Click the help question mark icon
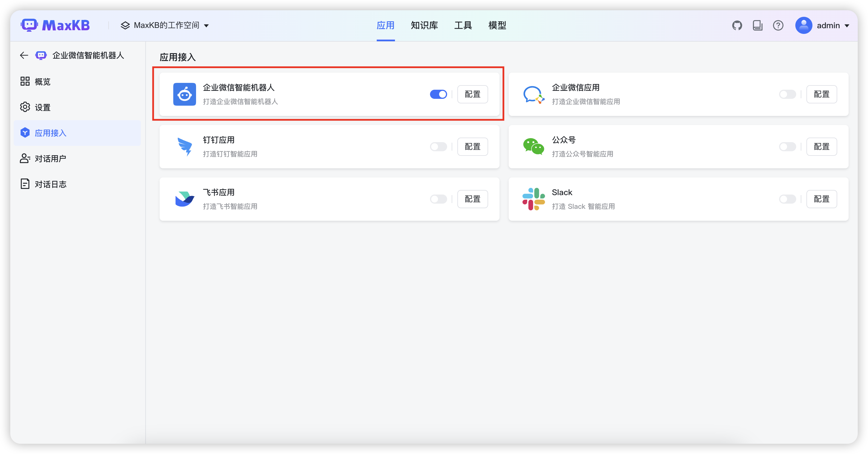This screenshot has width=868, height=454. 778,26
